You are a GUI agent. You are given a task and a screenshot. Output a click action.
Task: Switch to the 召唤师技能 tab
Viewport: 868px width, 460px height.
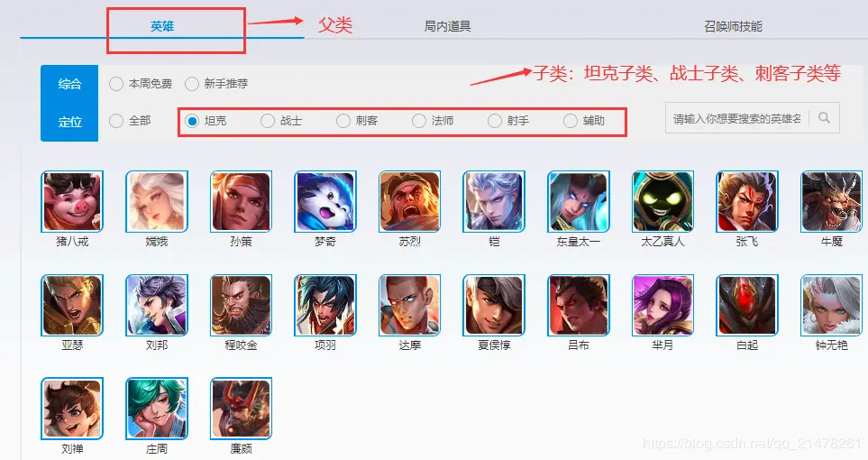pyautogui.click(x=733, y=26)
